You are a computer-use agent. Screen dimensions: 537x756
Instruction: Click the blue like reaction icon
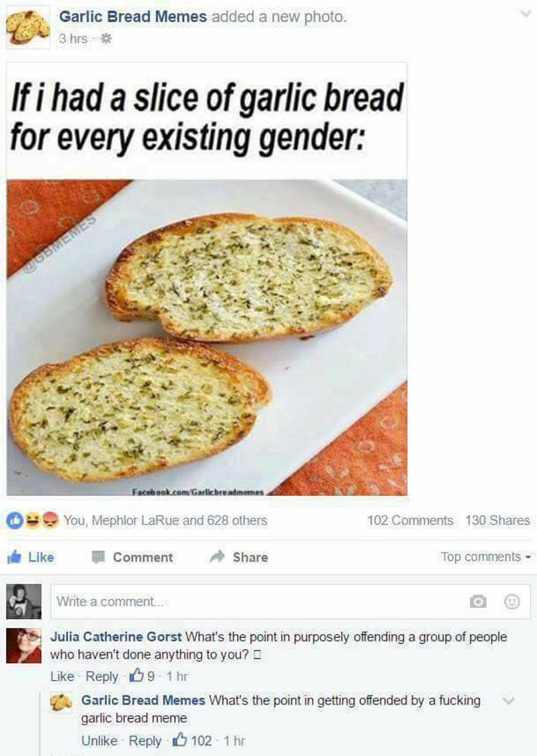point(14,520)
